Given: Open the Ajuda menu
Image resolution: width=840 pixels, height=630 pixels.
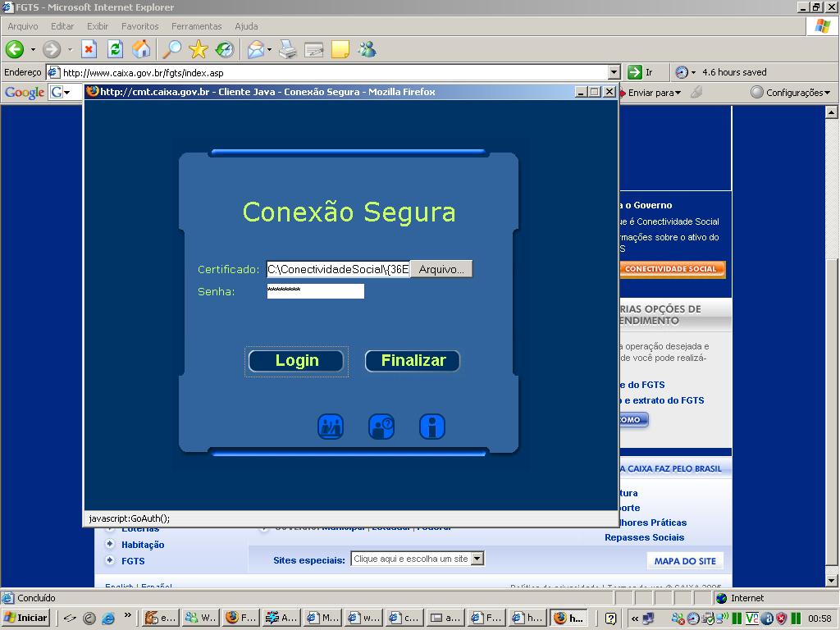Looking at the screenshot, I should point(246,26).
